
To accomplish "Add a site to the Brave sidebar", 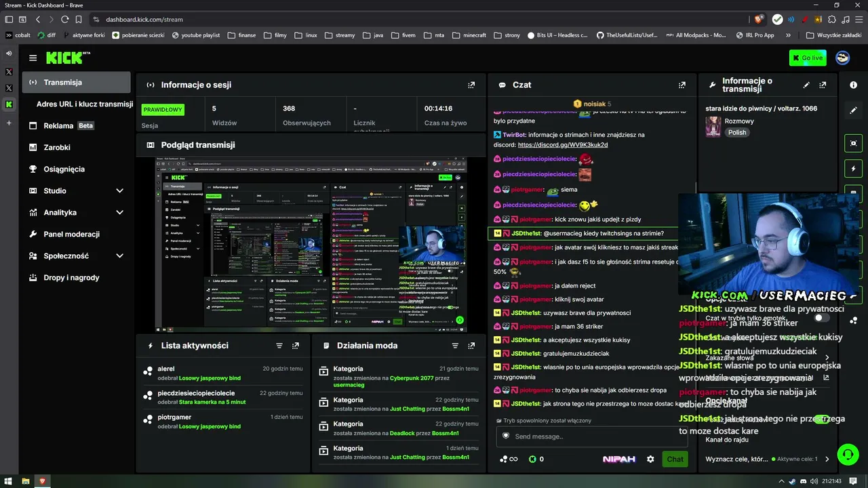I will [9, 123].
